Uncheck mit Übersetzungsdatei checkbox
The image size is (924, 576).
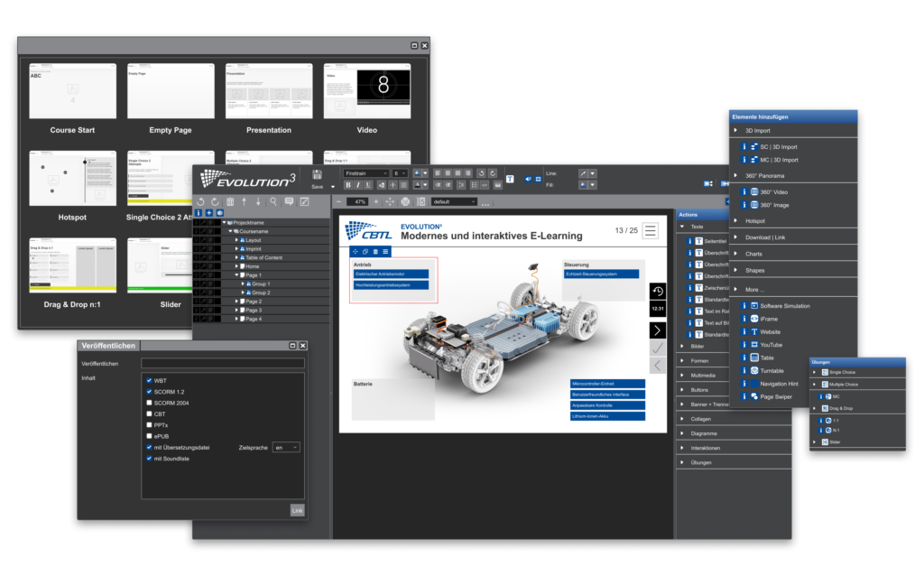(149, 448)
